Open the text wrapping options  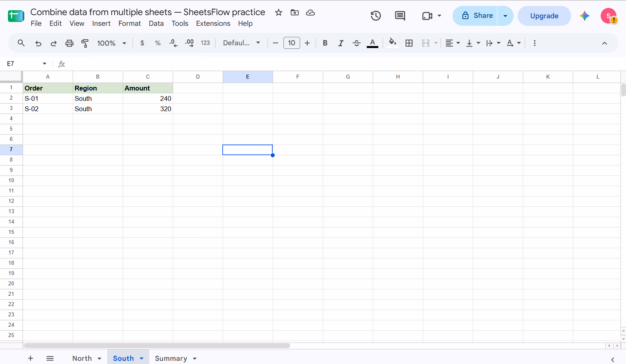(493, 43)
